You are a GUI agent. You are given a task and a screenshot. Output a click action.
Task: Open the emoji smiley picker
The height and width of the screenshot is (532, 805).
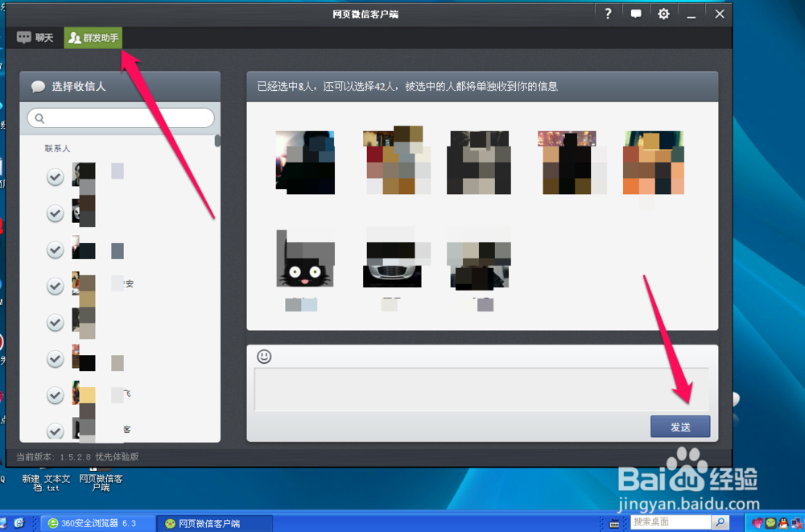[264, 357]
